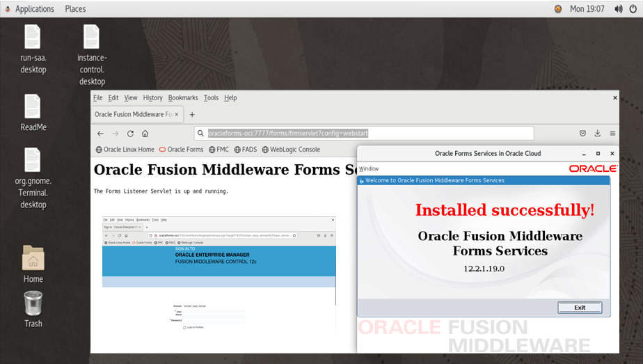Screen dimensions: 643x364
Task: Maximize the Oracle Forms Services window
Action: pyautogui.click(x=598, y=153)
